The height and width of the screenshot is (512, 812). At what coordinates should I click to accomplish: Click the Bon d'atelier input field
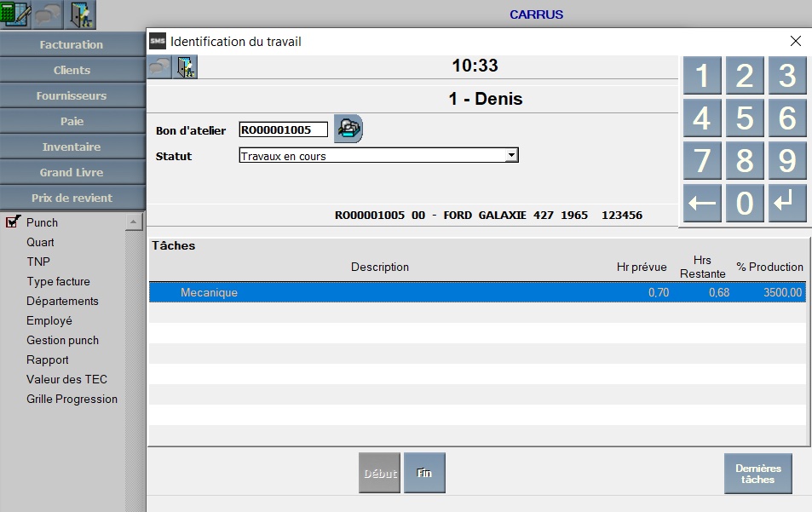pos(283,129)
